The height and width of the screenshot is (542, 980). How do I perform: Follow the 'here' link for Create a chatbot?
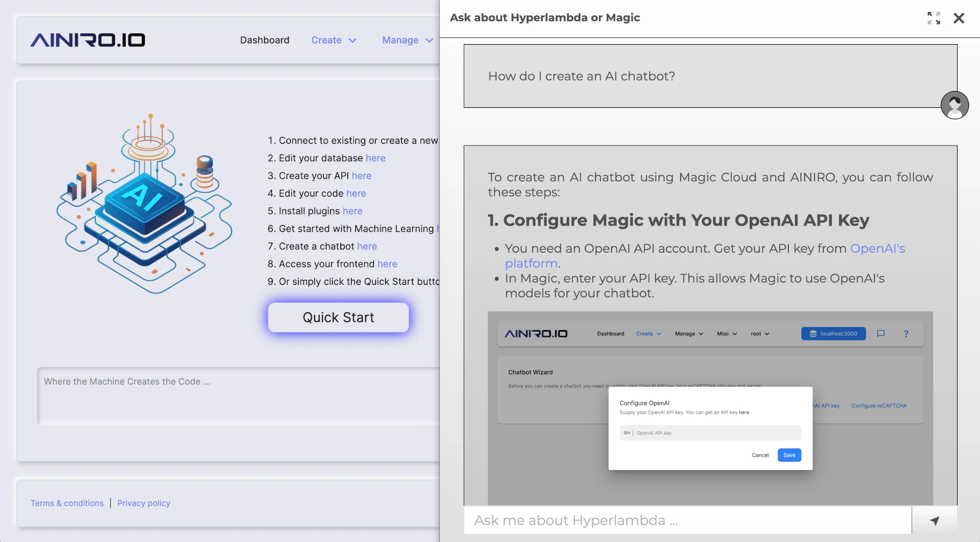[x=367, y=246]
